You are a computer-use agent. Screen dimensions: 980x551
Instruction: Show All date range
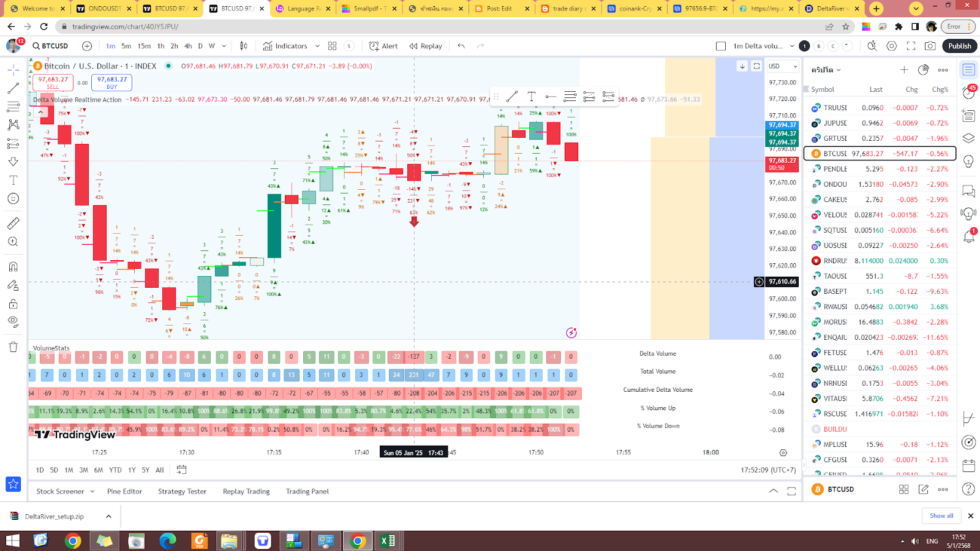[160, 470]
